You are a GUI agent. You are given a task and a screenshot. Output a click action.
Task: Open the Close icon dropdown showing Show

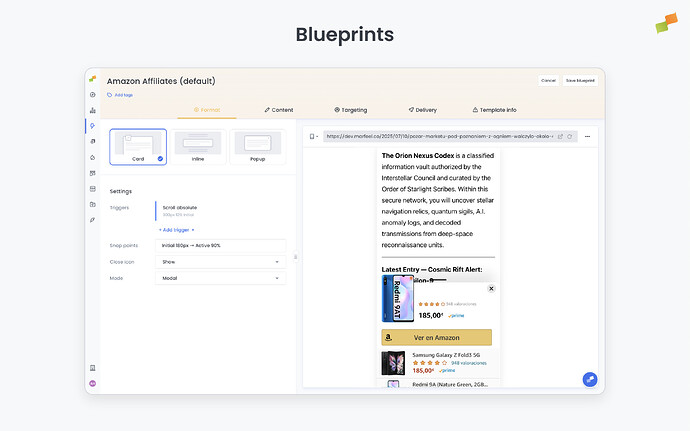[x=220, y=262]
